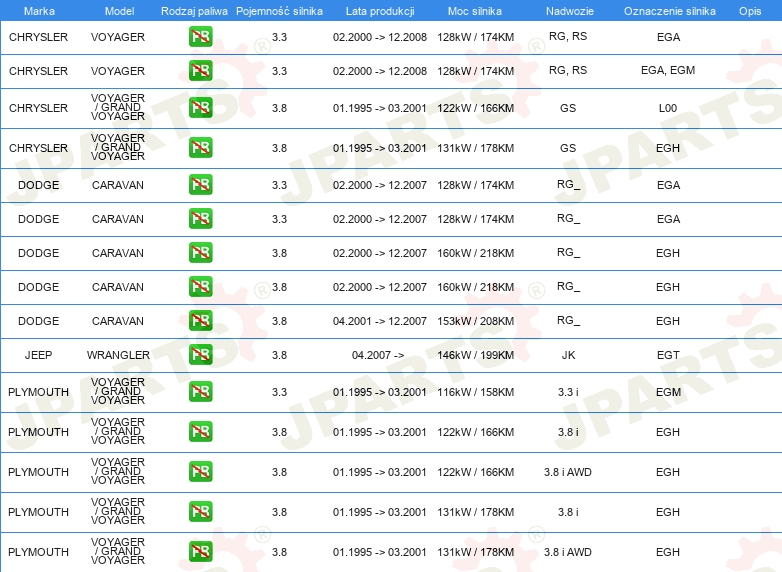Viewport: 782px width, 572px height.
Task: Click the fuel type icon in the Jeep Wrangler row
Action: coord(200,355)
